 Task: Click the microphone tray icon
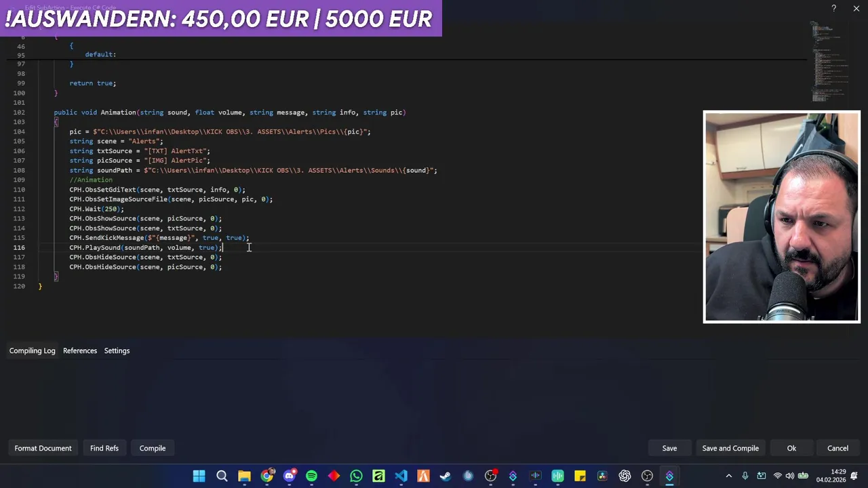click(x=745, y=476)
